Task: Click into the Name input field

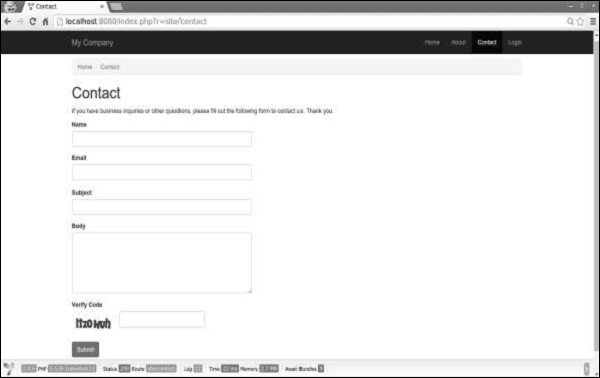Action: pyautogui.click(x=161, y=139)
